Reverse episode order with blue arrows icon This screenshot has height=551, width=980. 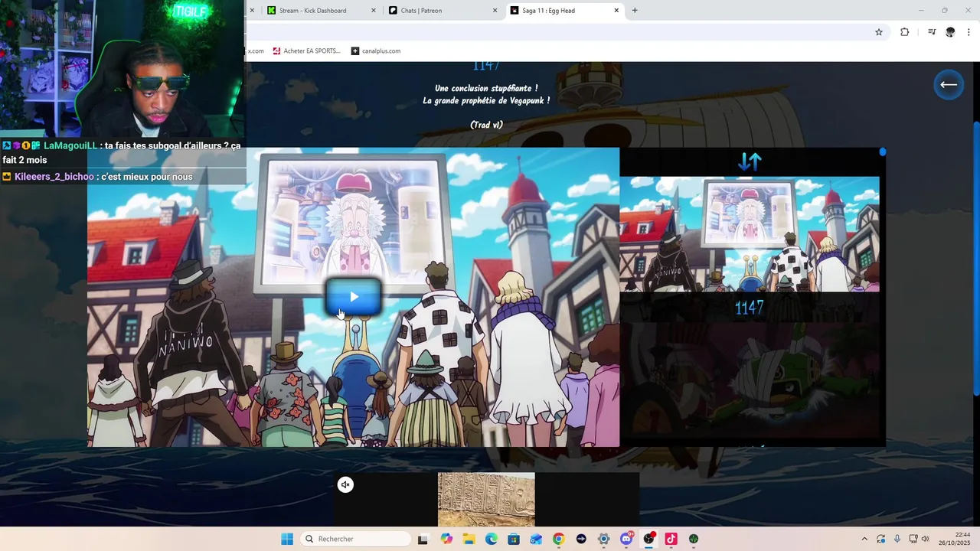750,162
